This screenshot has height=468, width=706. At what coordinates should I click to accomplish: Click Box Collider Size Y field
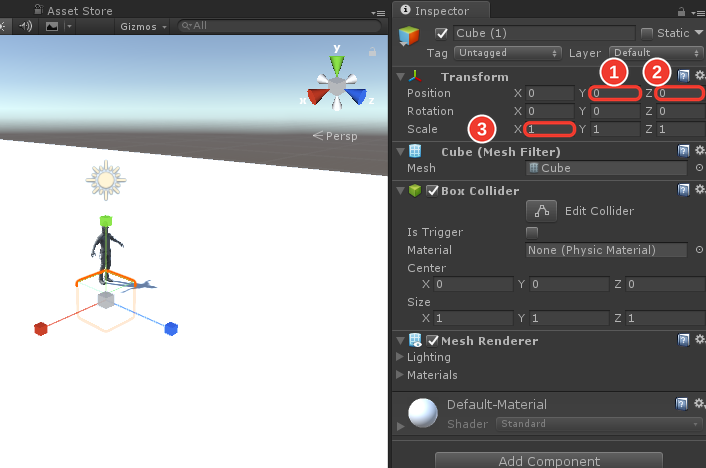point(569,318)
